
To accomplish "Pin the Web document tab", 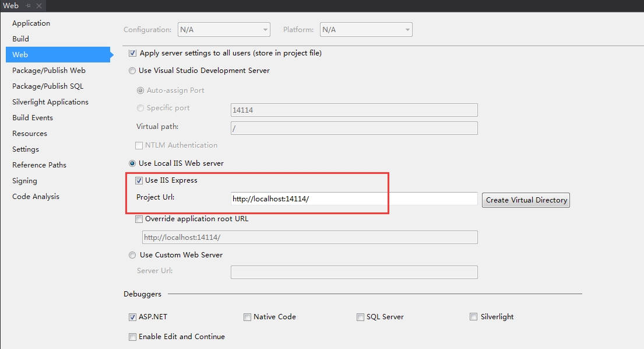I will pos(28,6).
